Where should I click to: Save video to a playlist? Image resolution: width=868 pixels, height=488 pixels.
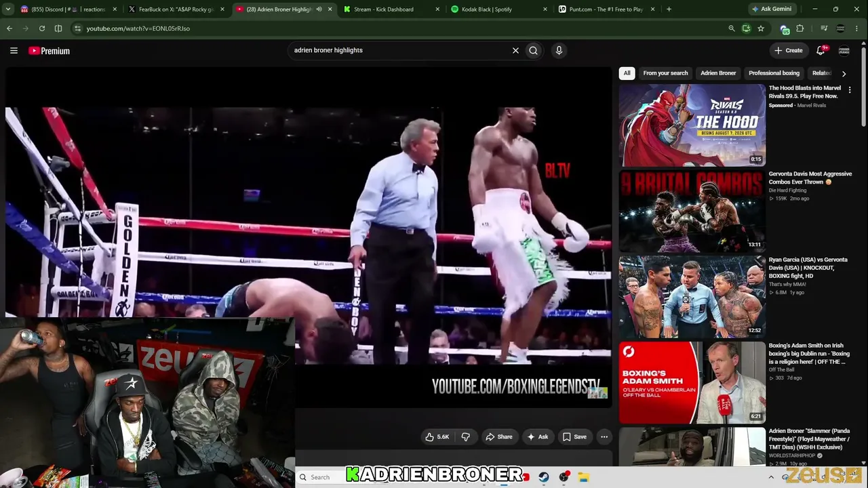click(x=574, y=437)
